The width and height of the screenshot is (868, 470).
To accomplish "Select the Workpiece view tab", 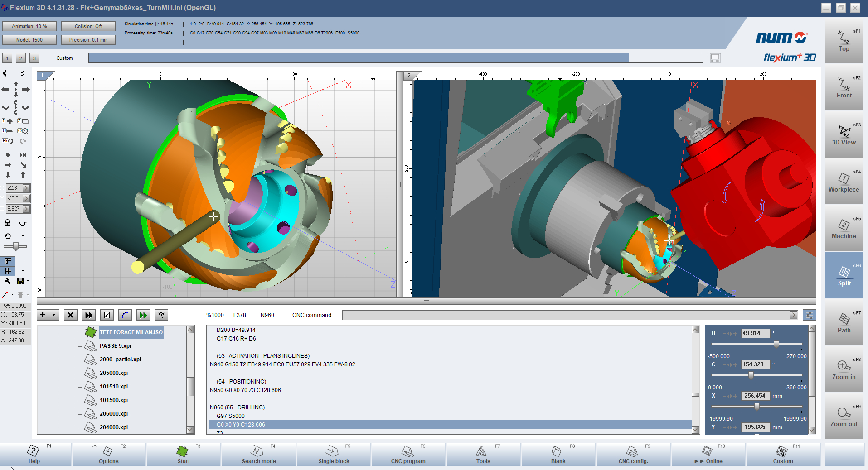I will click(844, 182).
